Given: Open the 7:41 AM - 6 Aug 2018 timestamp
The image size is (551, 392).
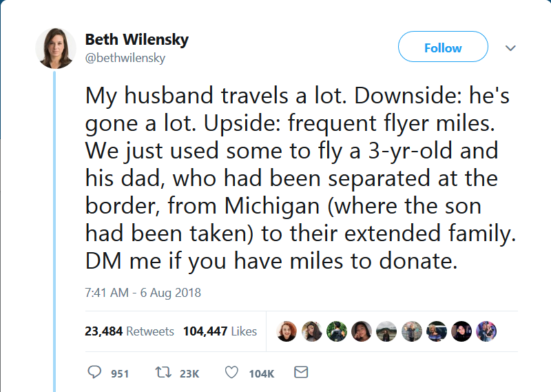Looking at the screenshot, I should pos(143,293).
